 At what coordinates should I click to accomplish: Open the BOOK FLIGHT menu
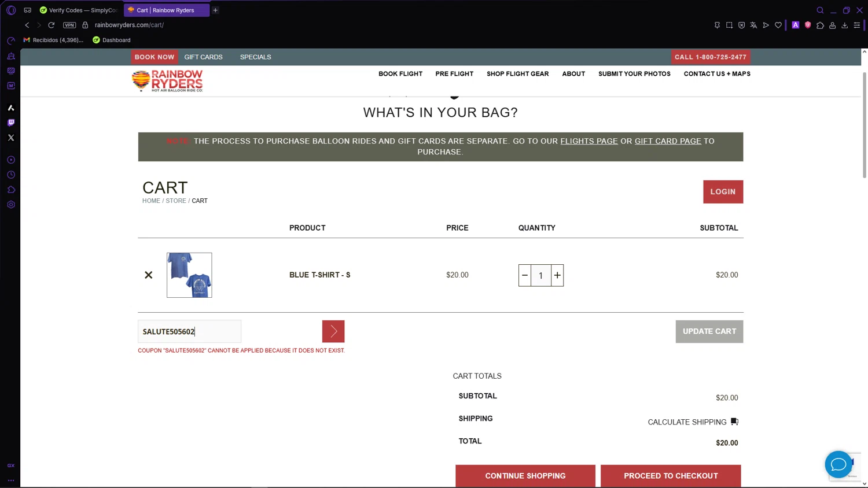(x=400, y=74)
